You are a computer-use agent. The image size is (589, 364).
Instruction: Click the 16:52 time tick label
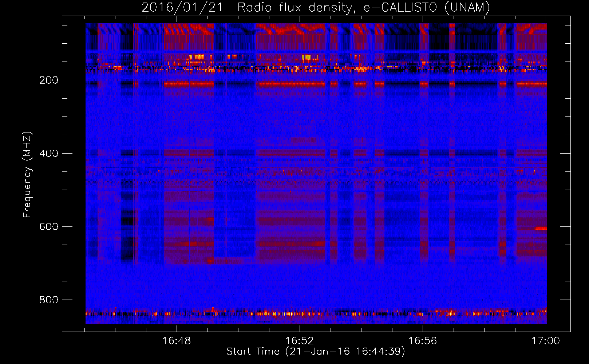(x=300, y=341)
